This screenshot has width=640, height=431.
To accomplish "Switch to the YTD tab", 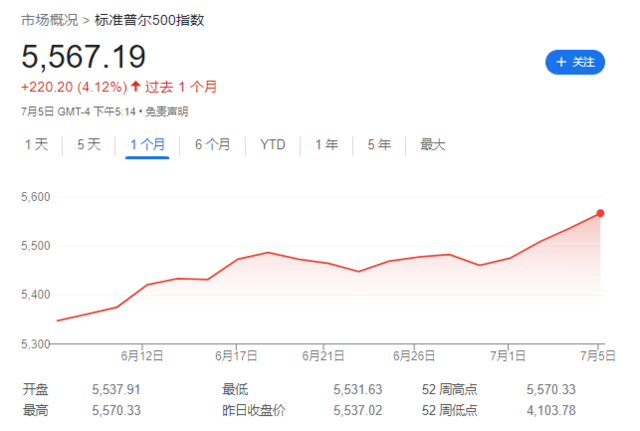I will click(273, 144).
